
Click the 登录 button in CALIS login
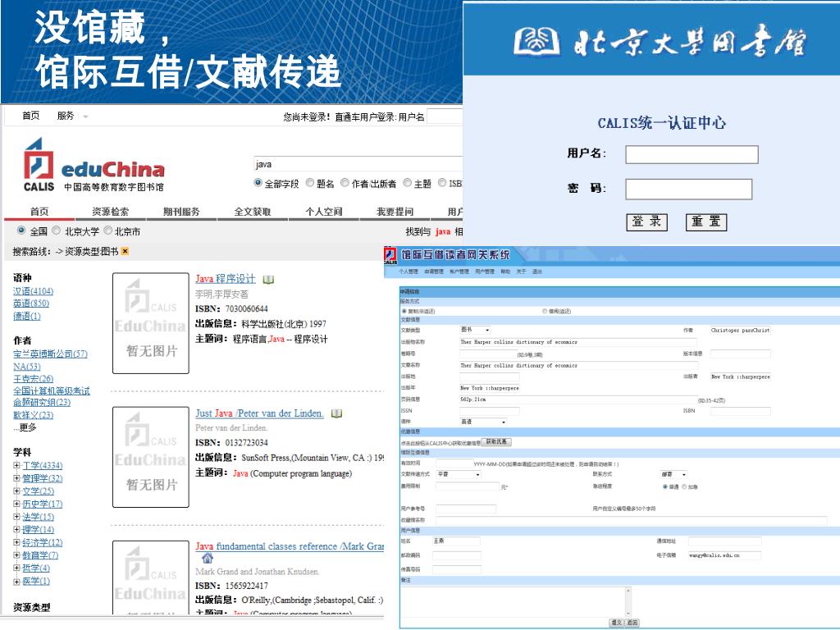click(646, 221)
